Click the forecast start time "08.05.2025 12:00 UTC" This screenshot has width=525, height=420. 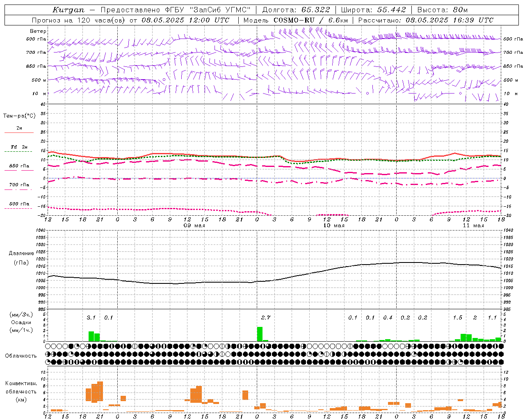coord(185,20)
